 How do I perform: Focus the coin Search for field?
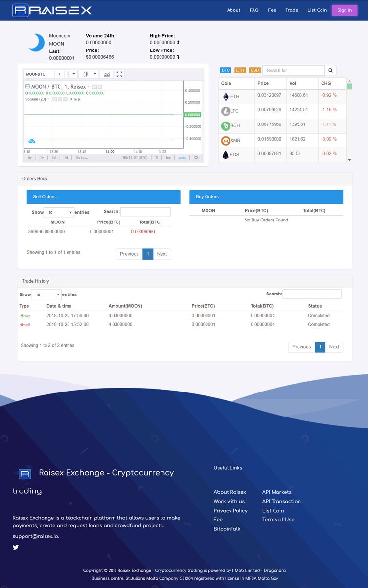(x=294, y=70)
